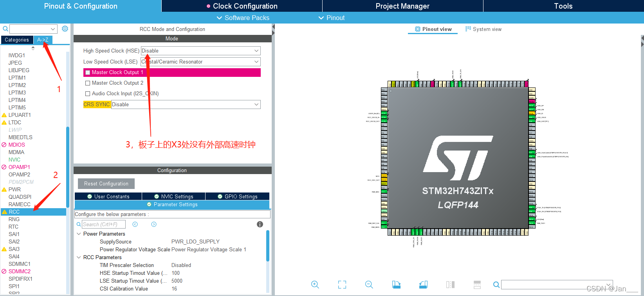This screenshot has height=296, width=644.
Task: Open the CRS SYNC dropdown
Action: [x=186, y=104]
